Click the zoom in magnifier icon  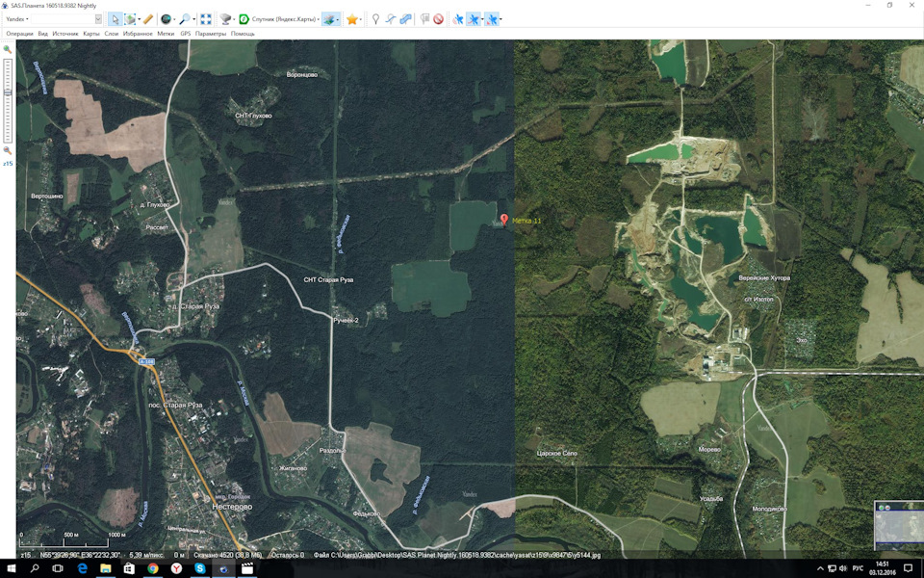click(x=8, y=49)
